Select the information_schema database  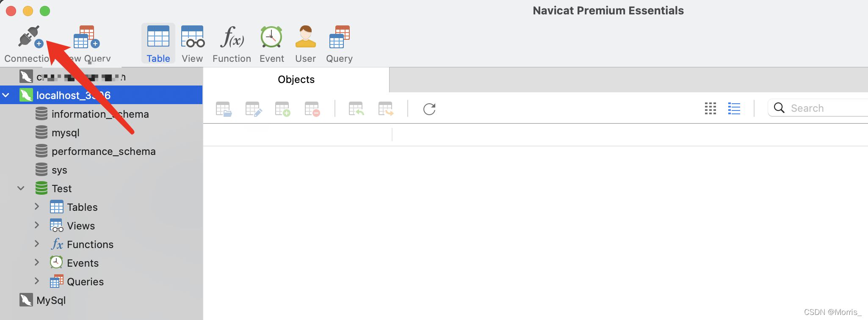point(101,114)
